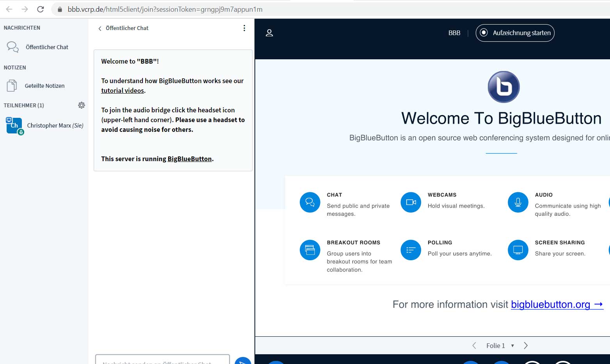The width and height of the screenshot is (610, 364).
Task: Click the Breakout Rooms icon on the slide
Action: pyautogui.click(x=310, y=250)
